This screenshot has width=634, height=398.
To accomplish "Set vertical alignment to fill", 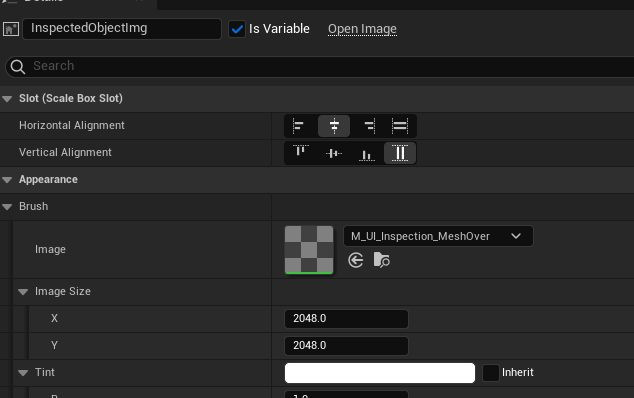I will click(400, 153).
